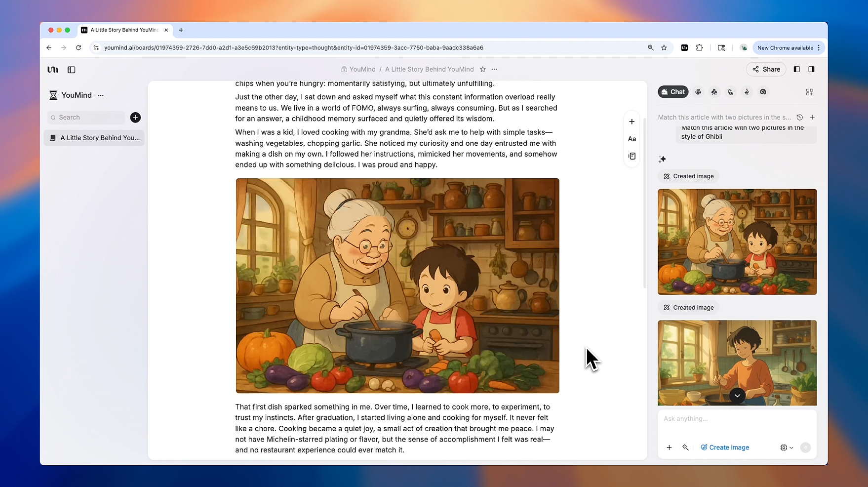Toggle the left sidebar with the panel icon

click(72, 70)
